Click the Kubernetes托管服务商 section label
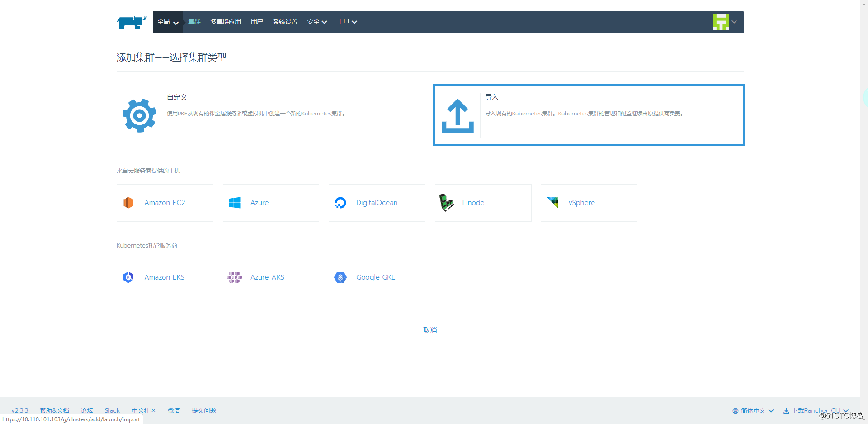Image resolution: width=868 pixels, height=424 pixels. (x=147, y=245)
